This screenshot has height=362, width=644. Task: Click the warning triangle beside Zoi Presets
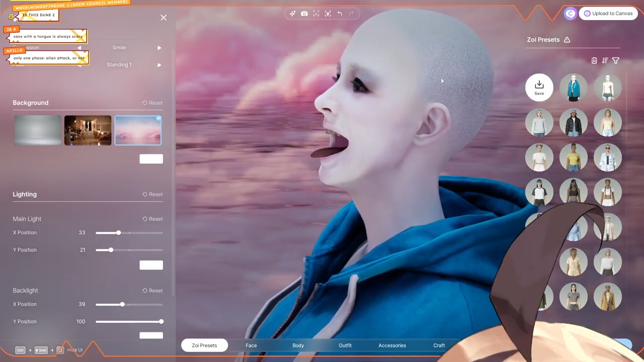pos(567,40)
